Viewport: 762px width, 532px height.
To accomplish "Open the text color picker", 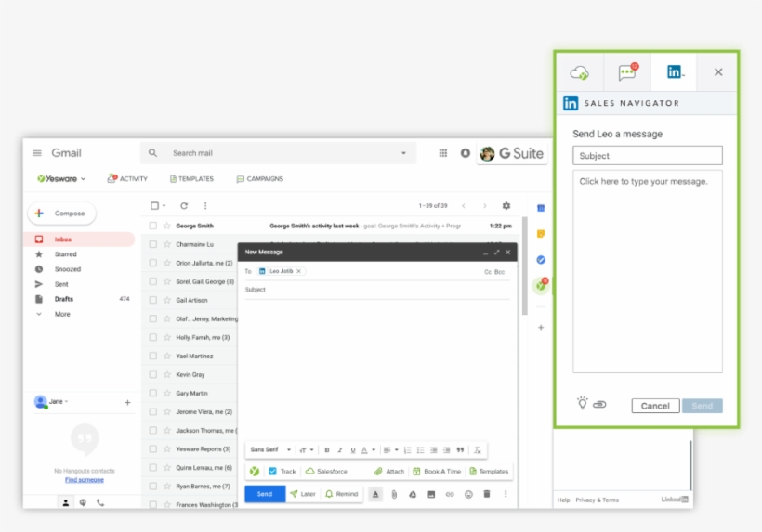I will click(368, 450).
